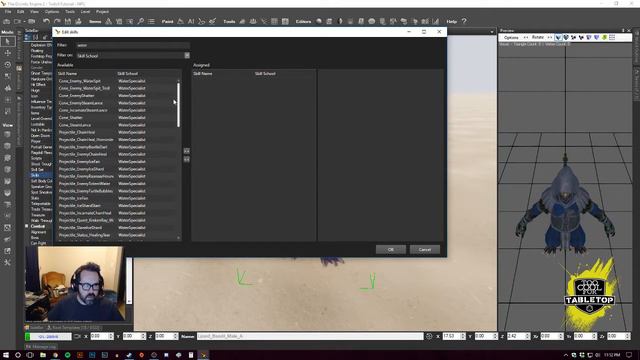The width and height of the screenshot is (640, 360).
Task: Click the Save disk icon in top toolbar
Action: tap(68, 21)
